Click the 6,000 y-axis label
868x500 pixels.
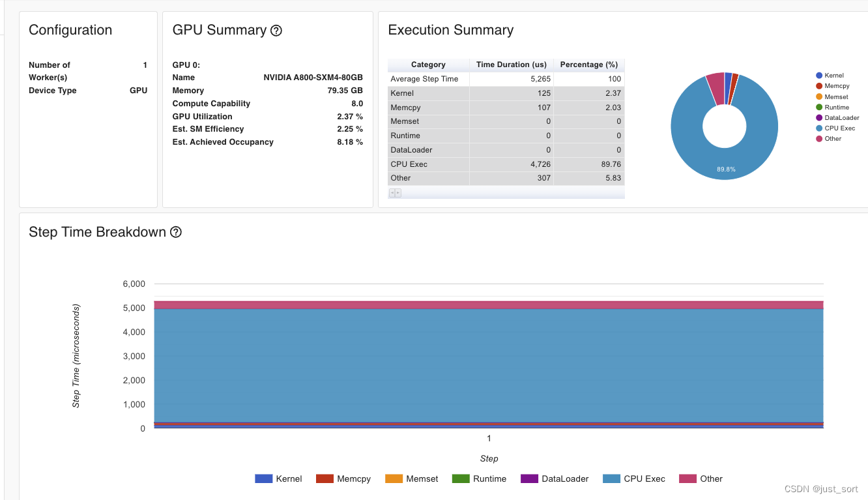tap(134, 284)
